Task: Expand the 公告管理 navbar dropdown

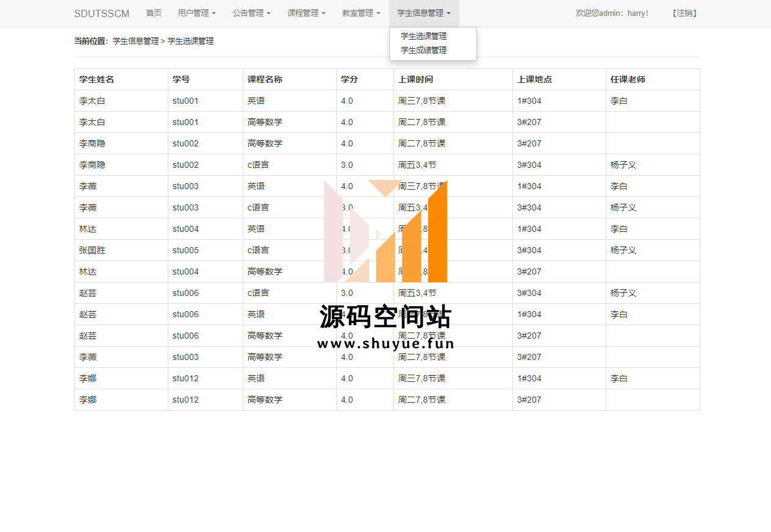Action: 251,13
